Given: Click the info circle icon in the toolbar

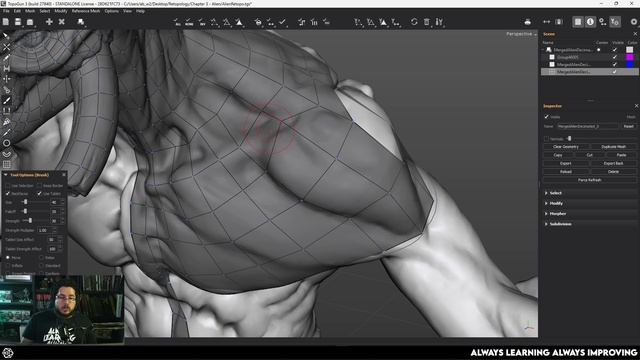Looking at the screenshot, I should pyautogui.click(x=590, y=22).
